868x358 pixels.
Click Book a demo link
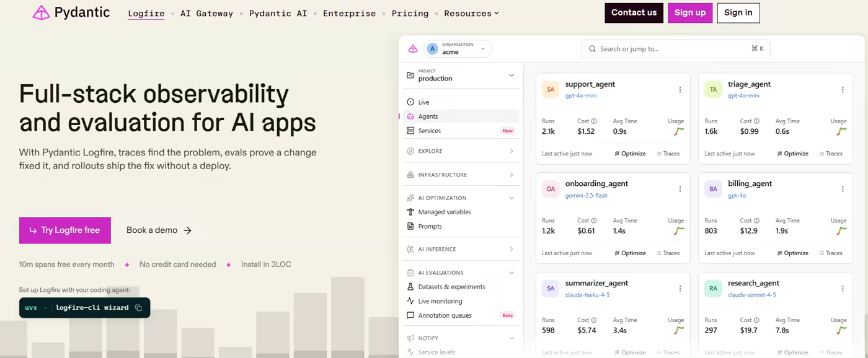(159, 230)
